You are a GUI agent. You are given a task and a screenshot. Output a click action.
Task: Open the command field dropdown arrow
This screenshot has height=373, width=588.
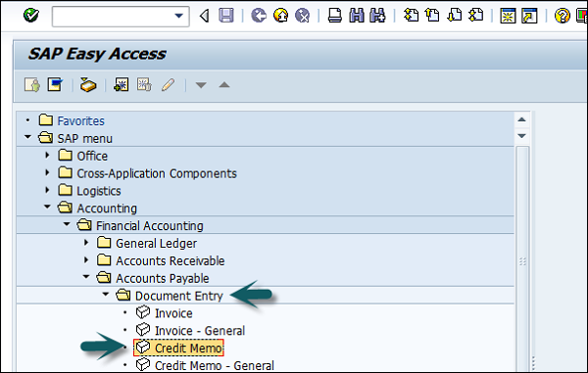[x=179, y=16]
